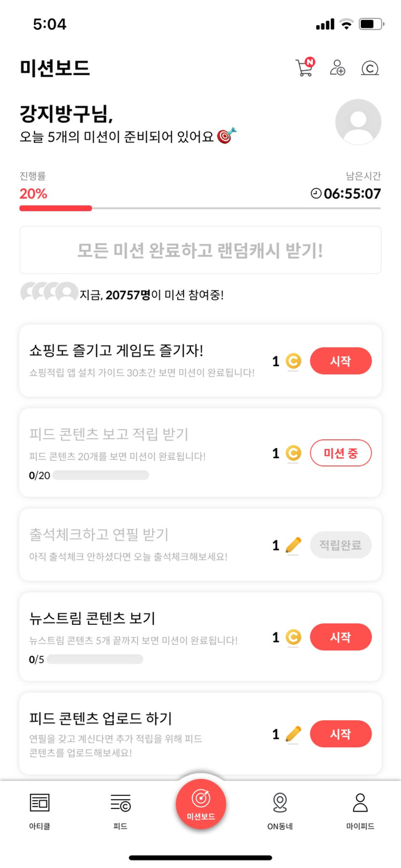Screen dimensions: 401x868
Task: Tap the 적립완료 button for attendance check
Action: [x=341, y=545]
